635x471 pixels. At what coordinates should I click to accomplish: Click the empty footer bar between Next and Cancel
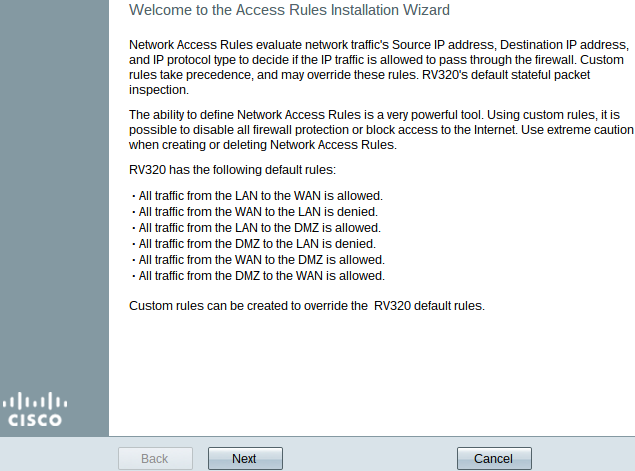(x=370, y=458)
